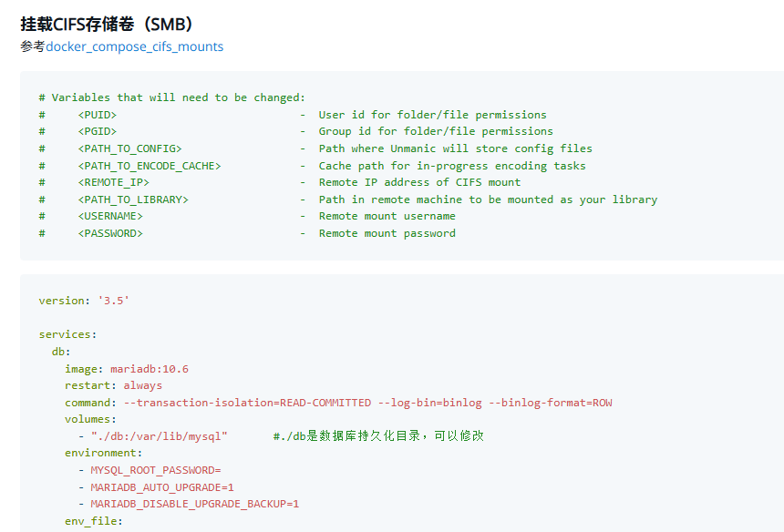Viewport: 784px width, 532px height.
Task: Click the heading 挂载CIFS存储卷 (SMB)
Action: click(x=107, y=24)
